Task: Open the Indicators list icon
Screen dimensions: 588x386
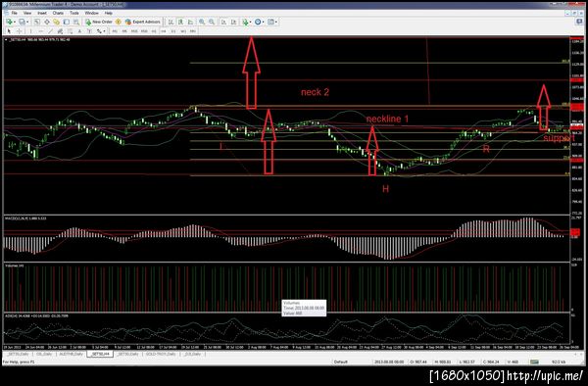Action: [x=245, y=22]
